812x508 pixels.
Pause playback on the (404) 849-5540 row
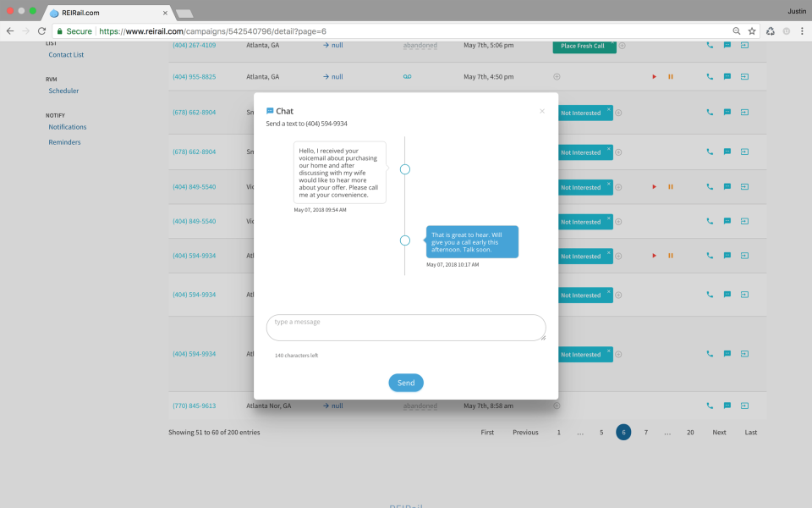(671, 187)
